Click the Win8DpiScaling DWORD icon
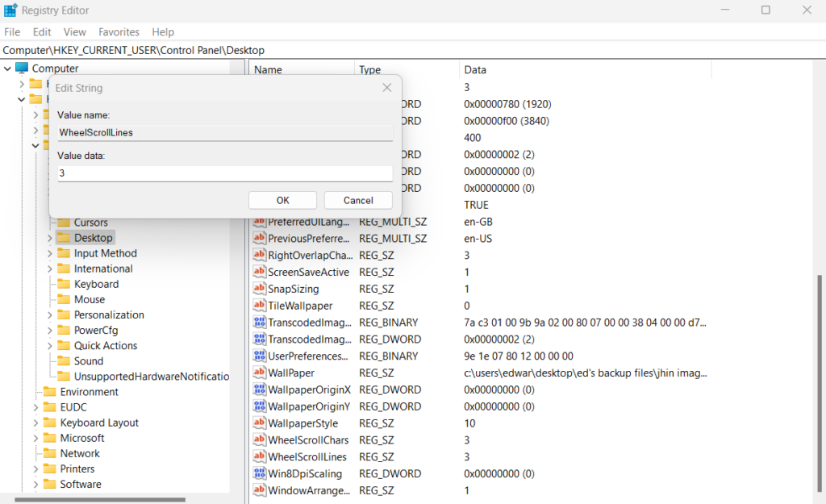 pos(260,473)
